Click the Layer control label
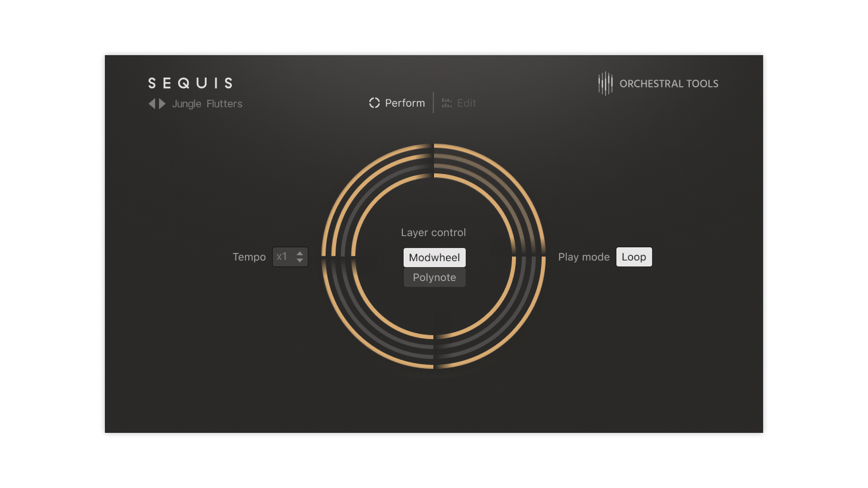Screen dimensions: 868x488 433,233
